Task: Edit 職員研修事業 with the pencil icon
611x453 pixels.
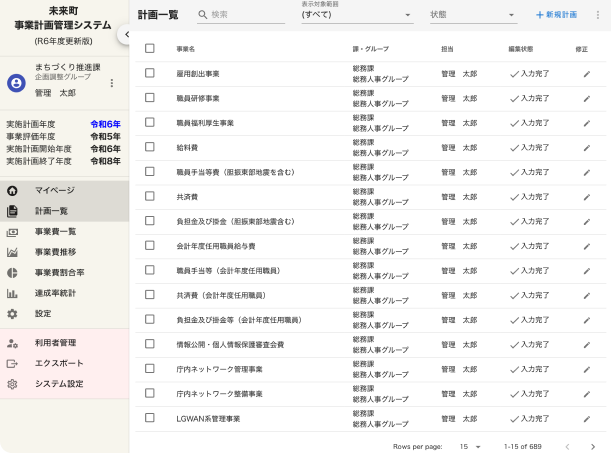Action: pyautogui.click(x=587, y=99)
